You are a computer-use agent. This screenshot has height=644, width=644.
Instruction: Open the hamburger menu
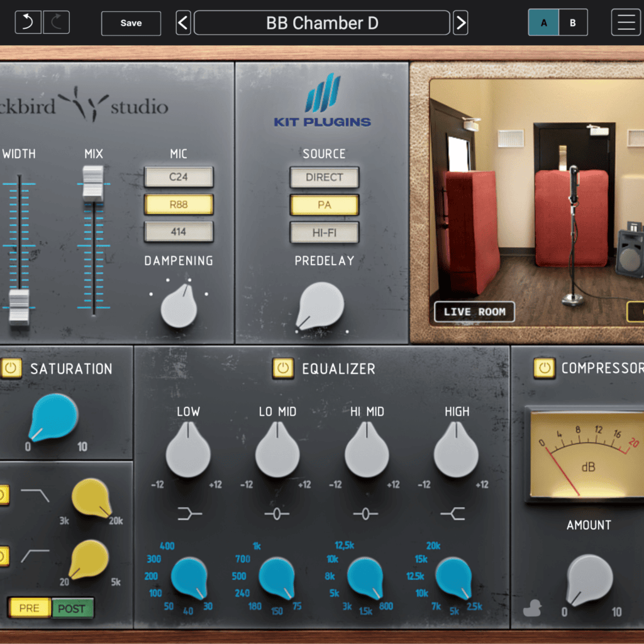coord(626,22)
